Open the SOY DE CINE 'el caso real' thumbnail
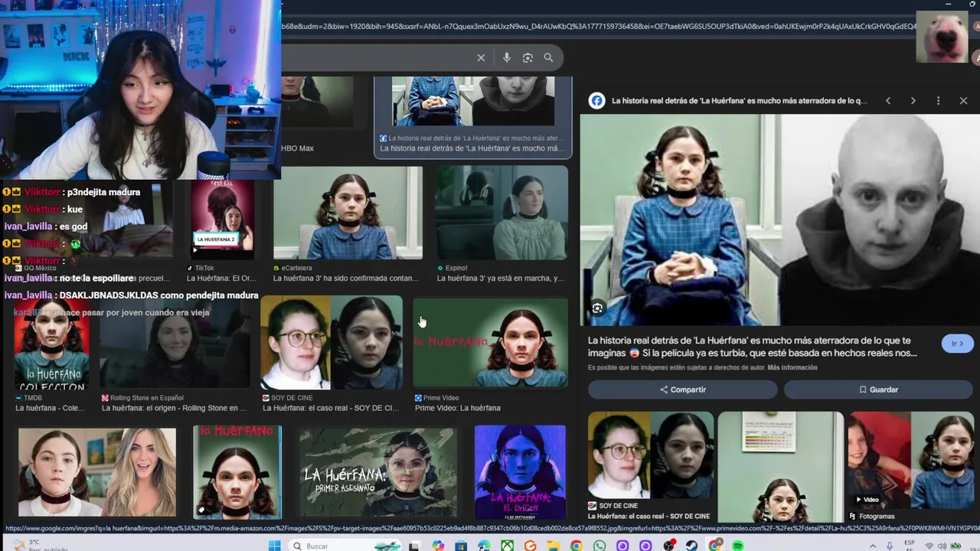 [331, 342]
